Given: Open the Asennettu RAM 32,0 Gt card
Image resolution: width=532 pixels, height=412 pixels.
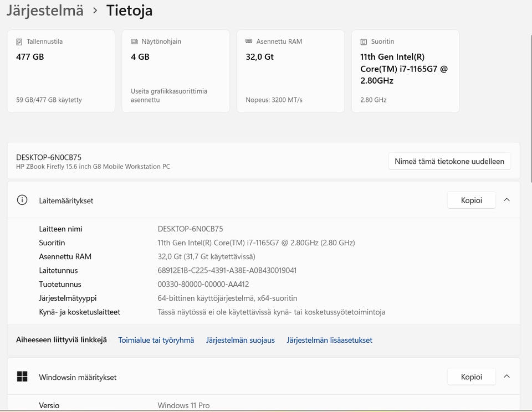Looking at the screenshot, I should [x=290, y=71].
